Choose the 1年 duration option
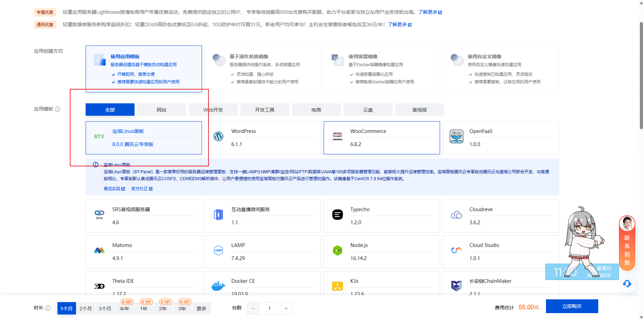 (x=144, y=308)
